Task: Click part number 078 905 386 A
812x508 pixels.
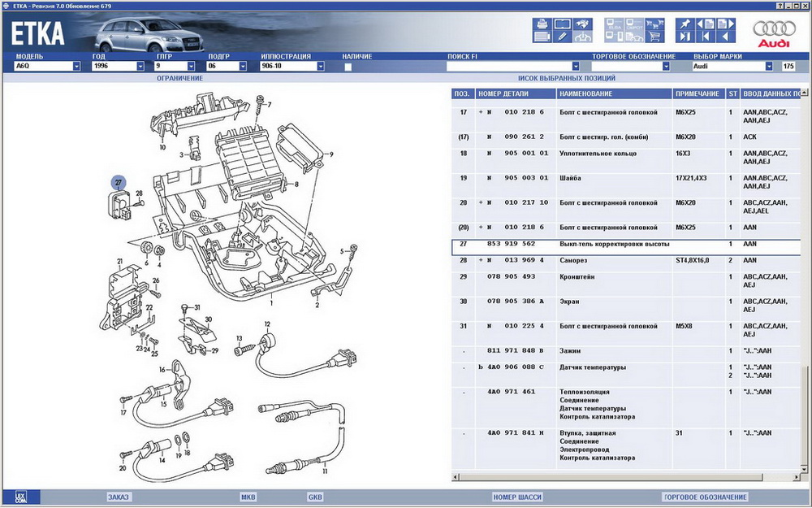Action: pos(515,302)
